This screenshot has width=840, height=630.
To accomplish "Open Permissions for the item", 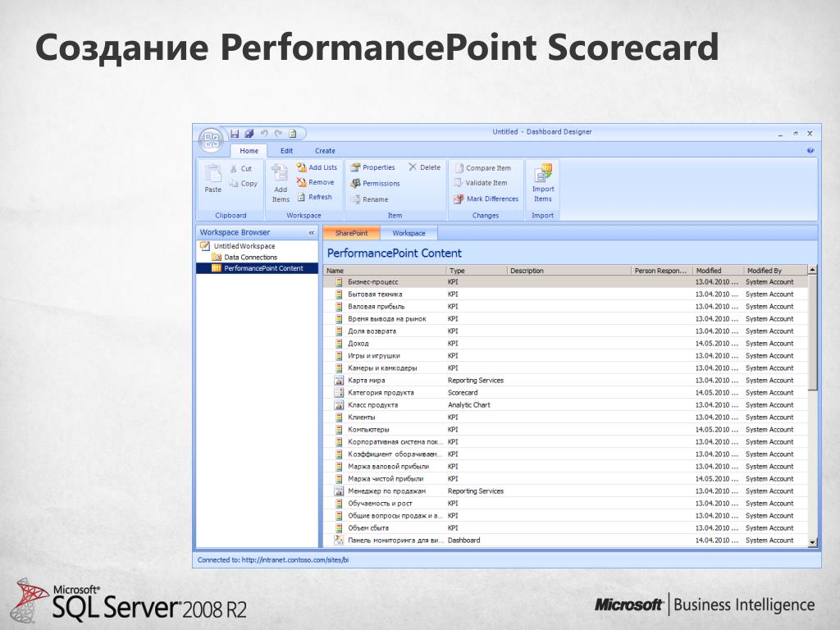I will click(x=375, y=183).
